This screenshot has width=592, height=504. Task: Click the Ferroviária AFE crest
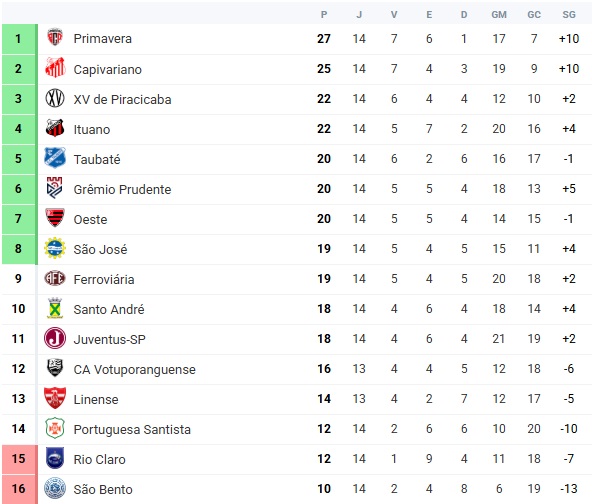tap(55, 278)
